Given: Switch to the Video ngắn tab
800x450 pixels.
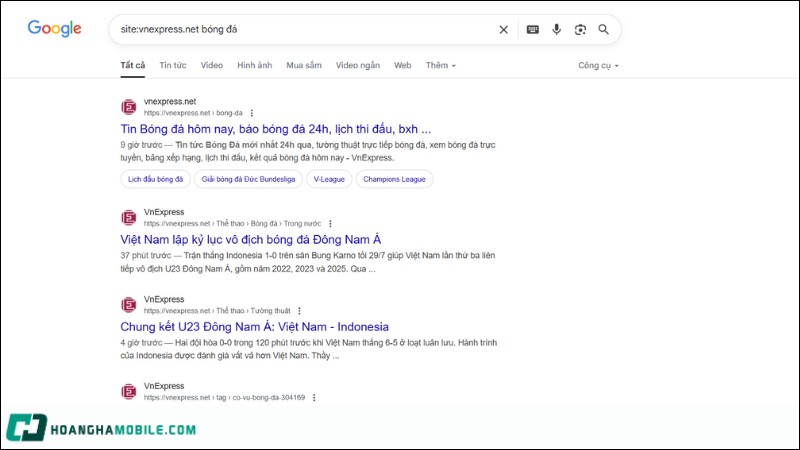Looking at the screenshot, I should pos(358,65).
